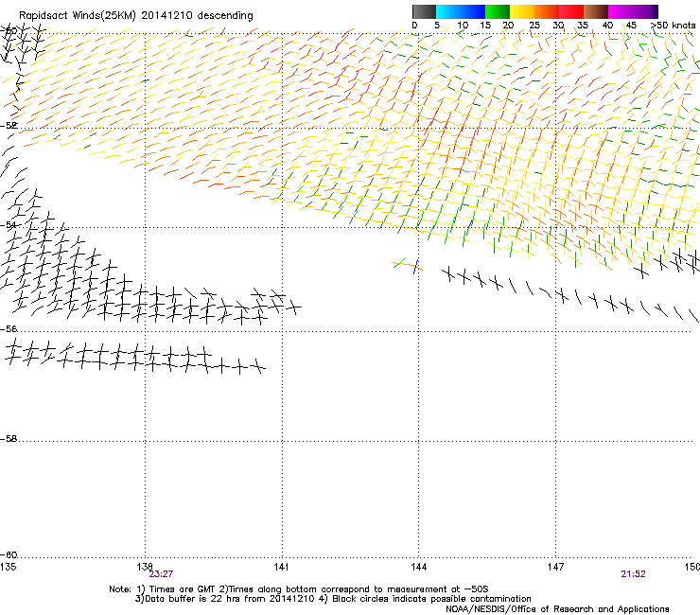700x615 pixels.
Task: Click the '40' legend scale value
Action: pos(607,26)
